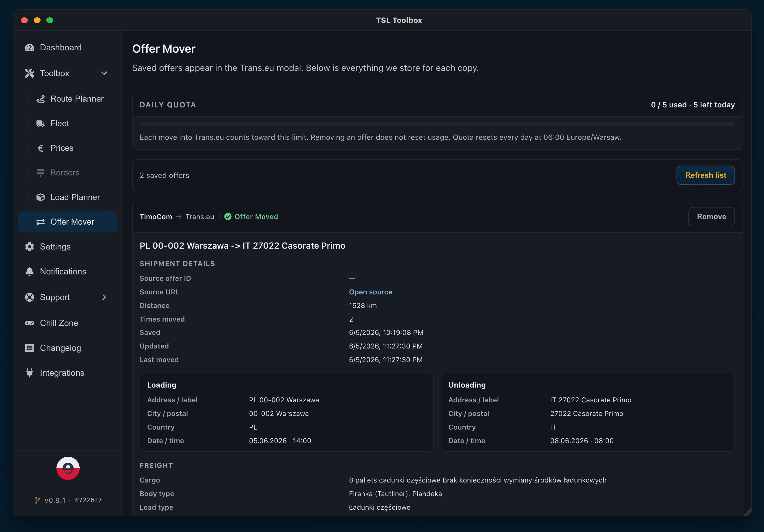
Task: Click the '0 / 5 used · 5 left today' text
Action: (693, 105)
